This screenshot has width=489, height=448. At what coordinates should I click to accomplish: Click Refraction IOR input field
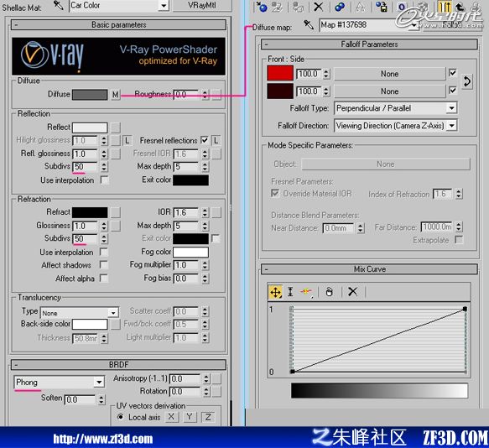click(186, 212)
